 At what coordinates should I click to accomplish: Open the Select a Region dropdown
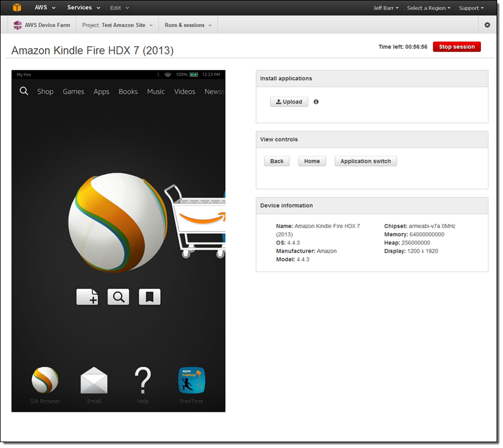[429, 8]
